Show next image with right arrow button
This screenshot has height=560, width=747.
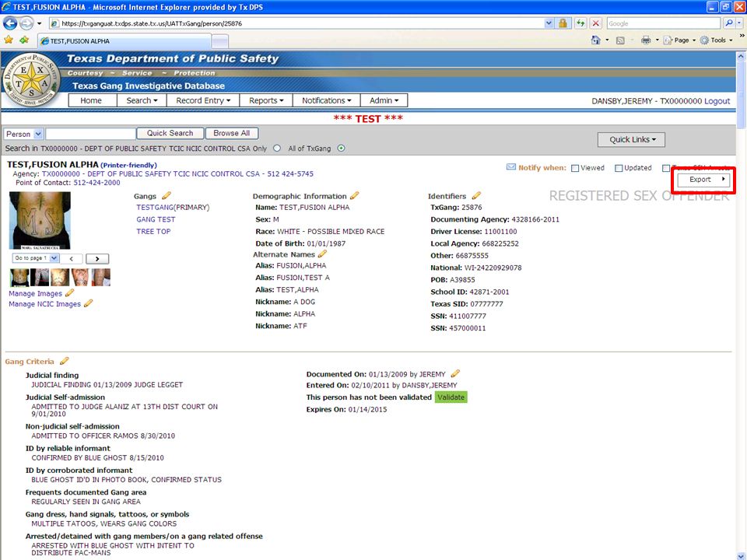click(97, 258)
